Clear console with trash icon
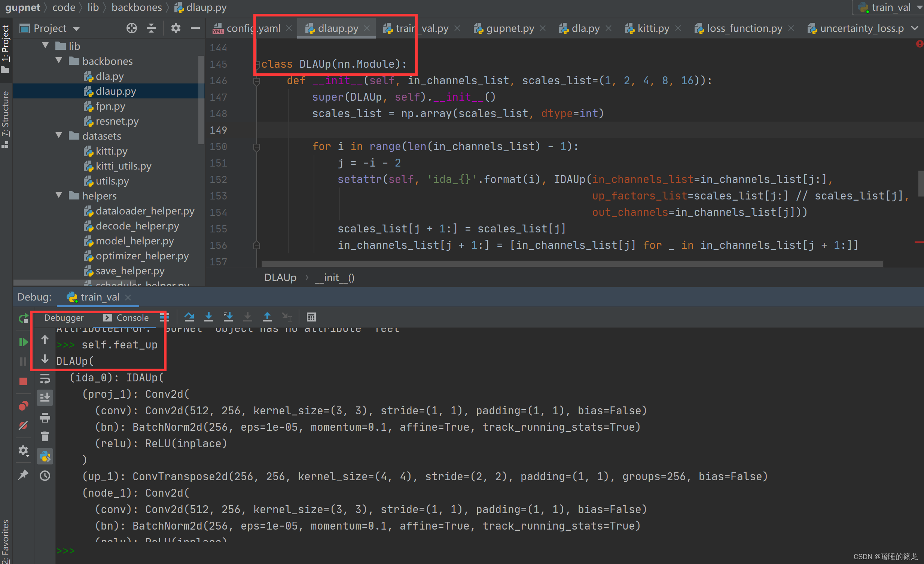 45,436
